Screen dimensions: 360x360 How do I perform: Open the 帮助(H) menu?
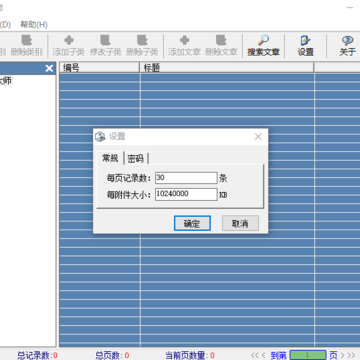[34, 25]
